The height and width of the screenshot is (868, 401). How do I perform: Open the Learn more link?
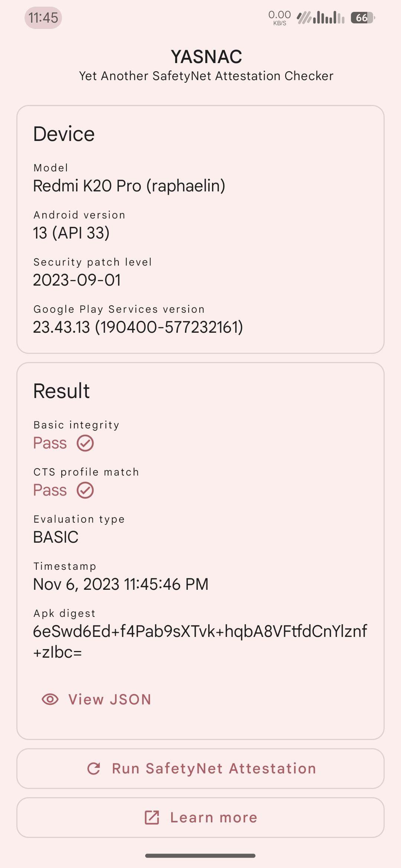click(200, 817)
